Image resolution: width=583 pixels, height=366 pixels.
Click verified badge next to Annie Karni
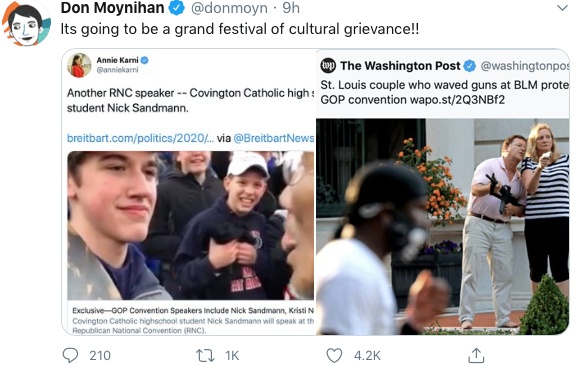[145, 60]
